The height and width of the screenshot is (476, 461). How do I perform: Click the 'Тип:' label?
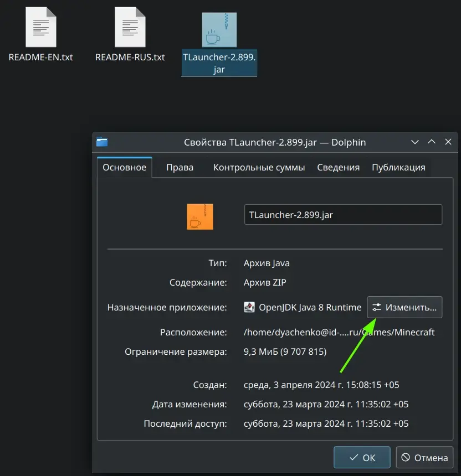[218, 263]
